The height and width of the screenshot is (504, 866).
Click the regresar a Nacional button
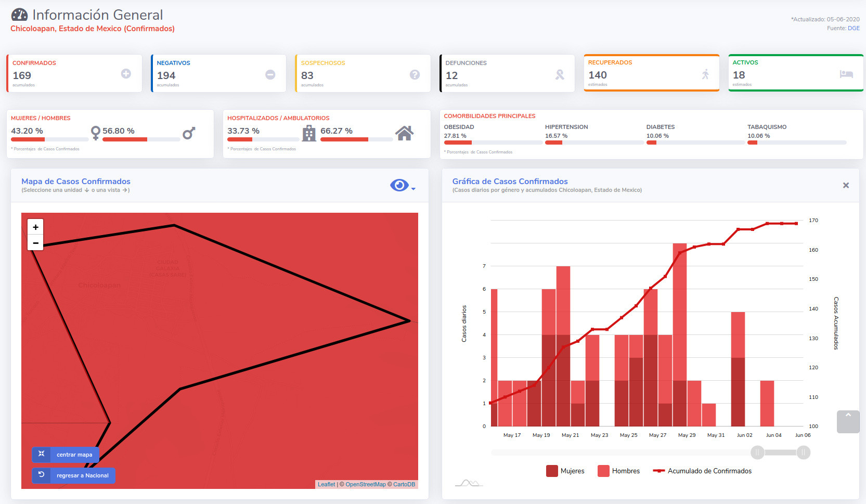(x=74, y=475)
